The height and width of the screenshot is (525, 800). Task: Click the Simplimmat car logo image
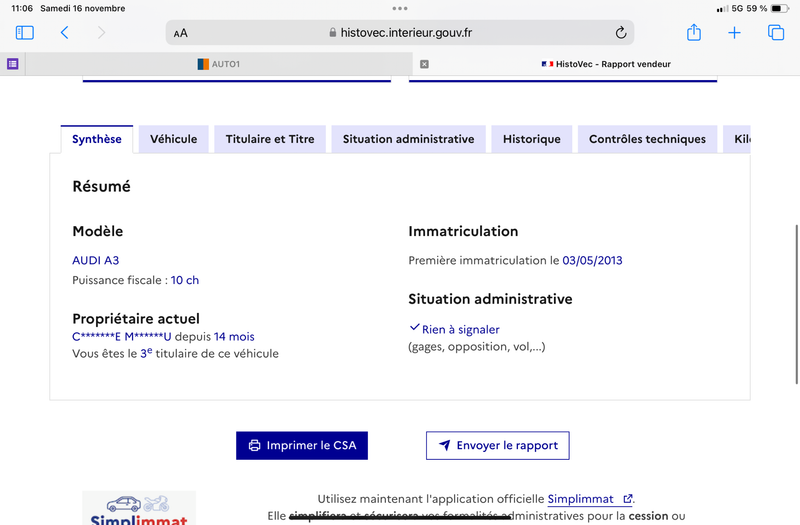[139, 508]
